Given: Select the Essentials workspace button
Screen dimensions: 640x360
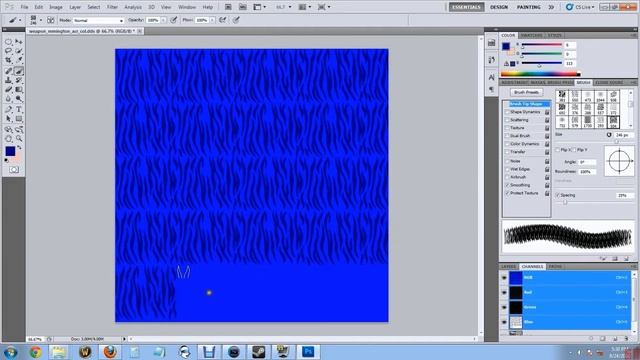Looking at the screenshot, I should [467, 7].
